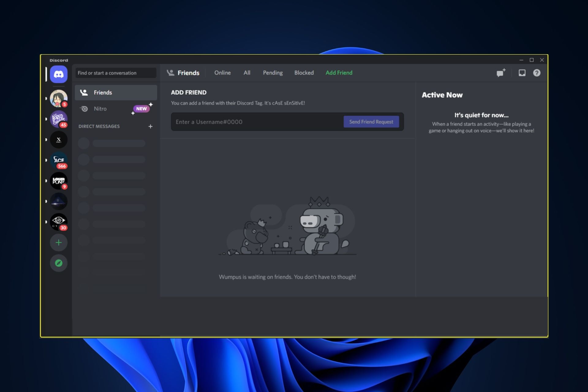Open the Bored Grapes server icon
Screen dimensions: 588x392
coord(58,119)
